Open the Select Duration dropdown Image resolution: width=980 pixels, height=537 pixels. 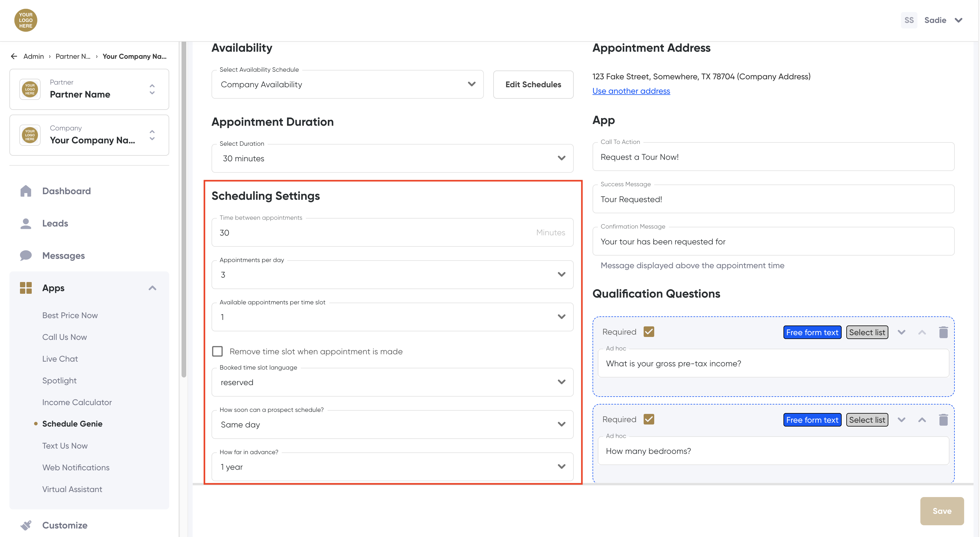click(392, 158)
